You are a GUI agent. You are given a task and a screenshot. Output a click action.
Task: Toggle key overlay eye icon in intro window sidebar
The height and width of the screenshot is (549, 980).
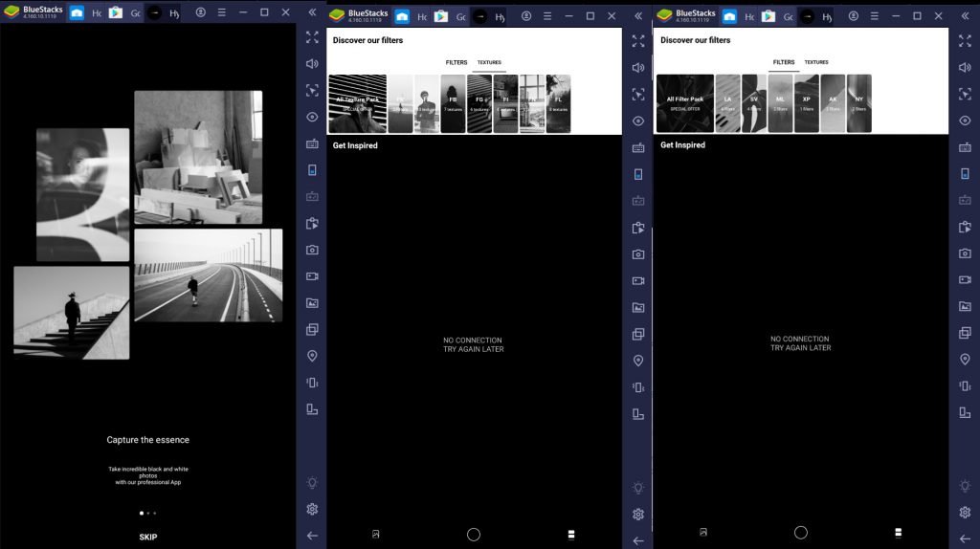[313, 117]
